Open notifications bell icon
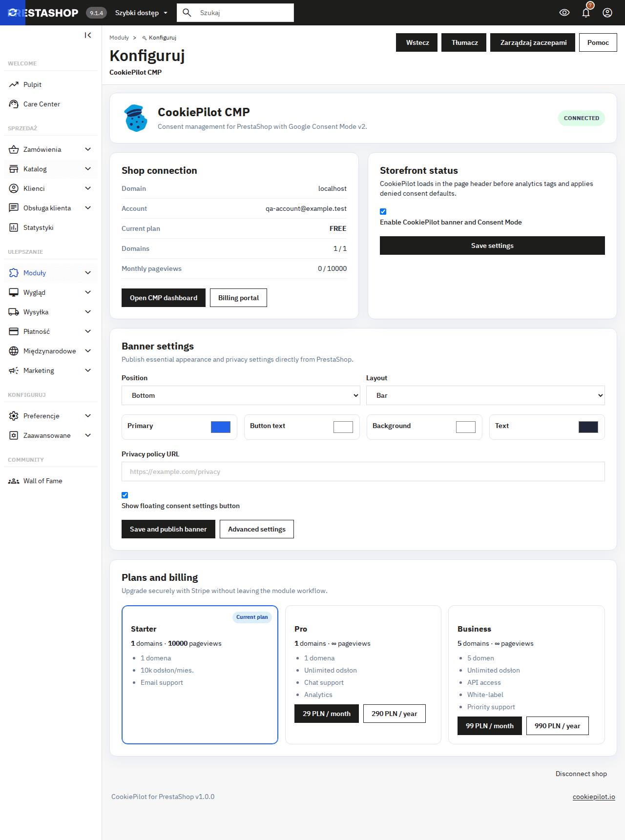This screenshot has width=625, height=840. tap(586, 13)
